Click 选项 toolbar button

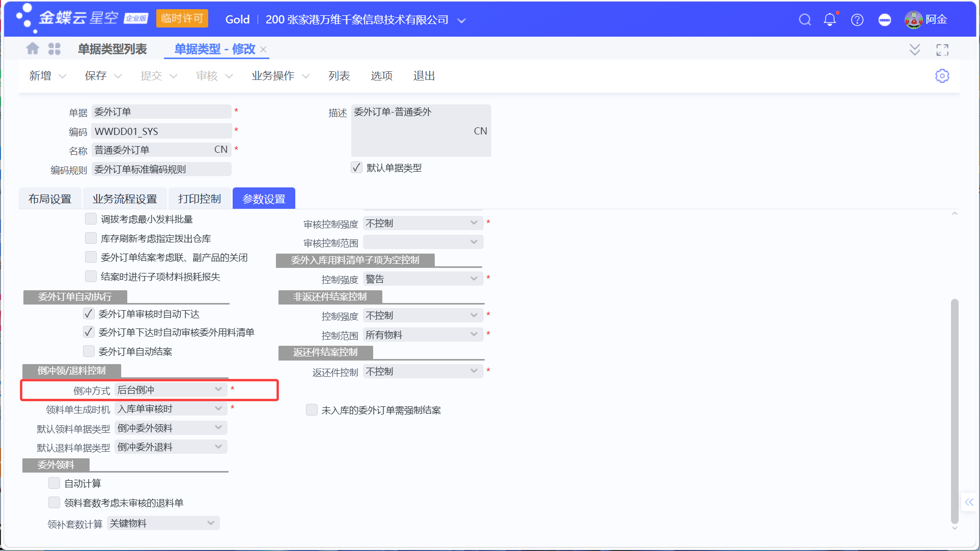(381, 76)
